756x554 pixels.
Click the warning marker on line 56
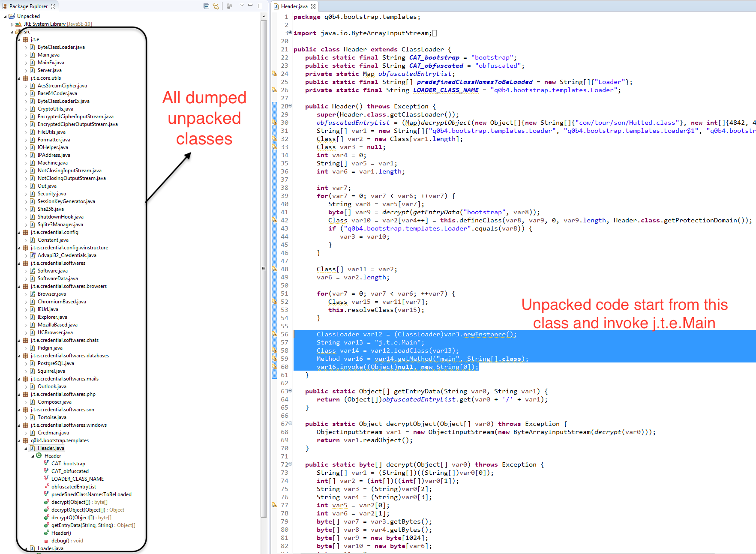(274, 334)
